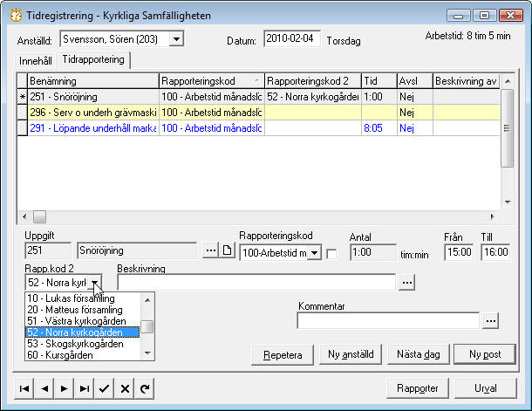Click dropdown list scroll down arrow

coord(147,353)
